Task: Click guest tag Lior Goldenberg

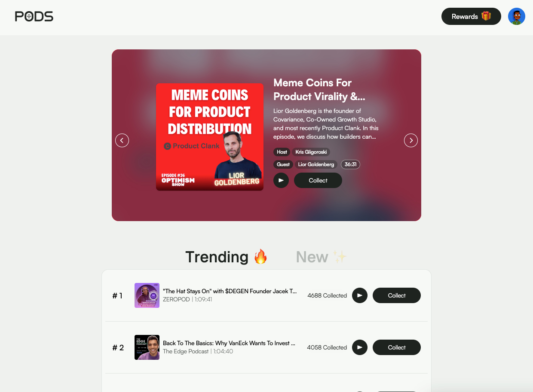Action: pyautogui.click(x=316, y=164)
